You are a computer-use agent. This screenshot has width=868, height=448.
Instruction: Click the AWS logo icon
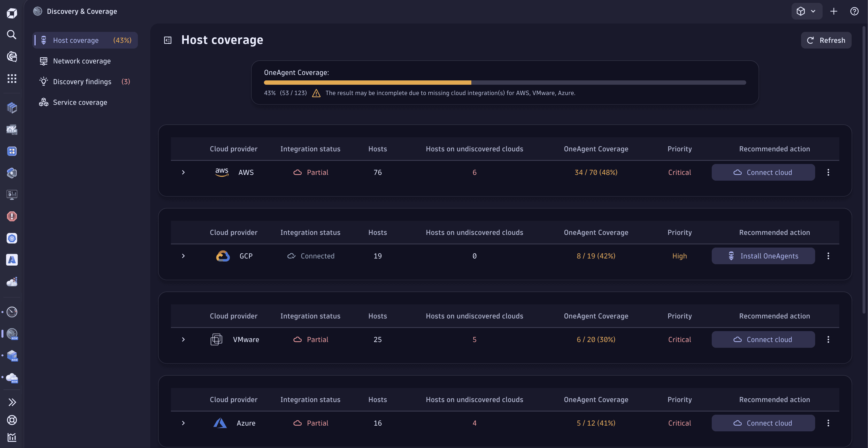click(x=222, y=173)
